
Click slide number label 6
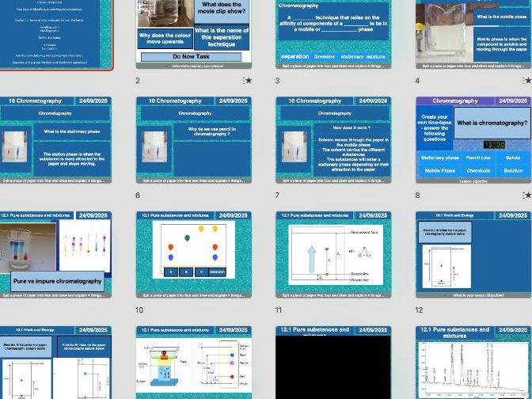coord(138,195)
